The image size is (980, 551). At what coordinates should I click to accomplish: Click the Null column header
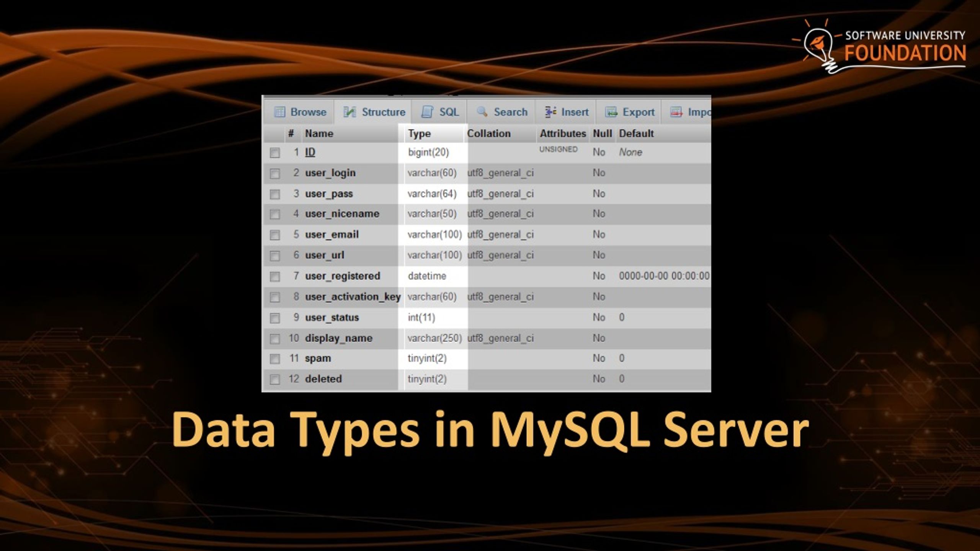point(602,133)
